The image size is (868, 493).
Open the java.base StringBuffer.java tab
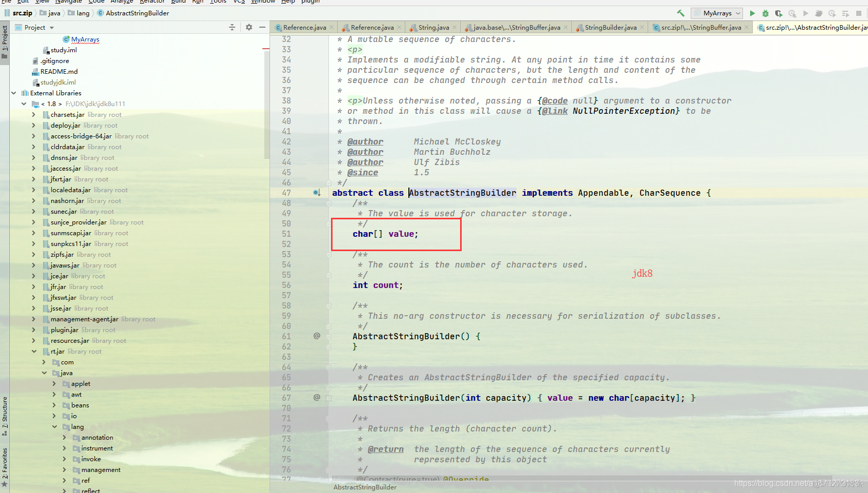516,28
